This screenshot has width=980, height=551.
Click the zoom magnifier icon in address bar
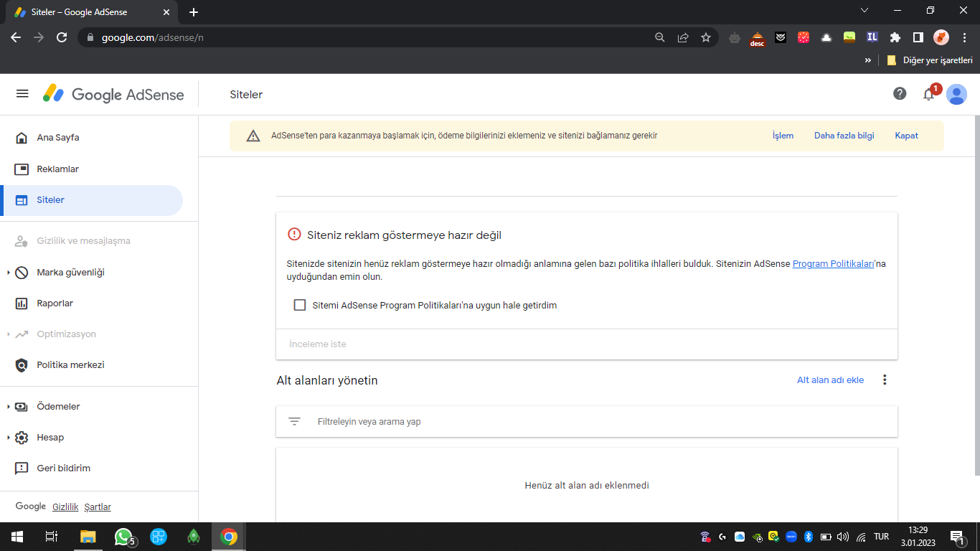pyautogui.click(x=660, y=37)
